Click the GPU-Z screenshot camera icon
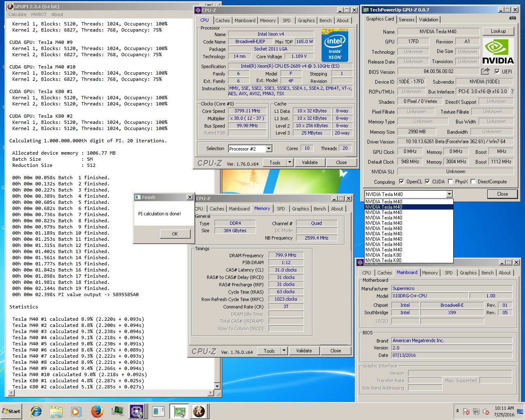525x420 pixels. 512,18
